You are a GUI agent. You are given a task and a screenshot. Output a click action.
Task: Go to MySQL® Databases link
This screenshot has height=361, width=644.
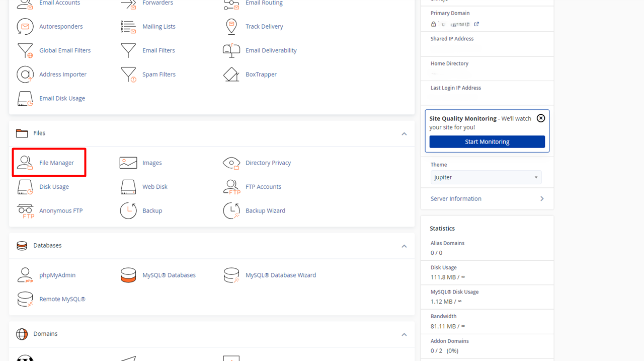(x=169, y=275)
